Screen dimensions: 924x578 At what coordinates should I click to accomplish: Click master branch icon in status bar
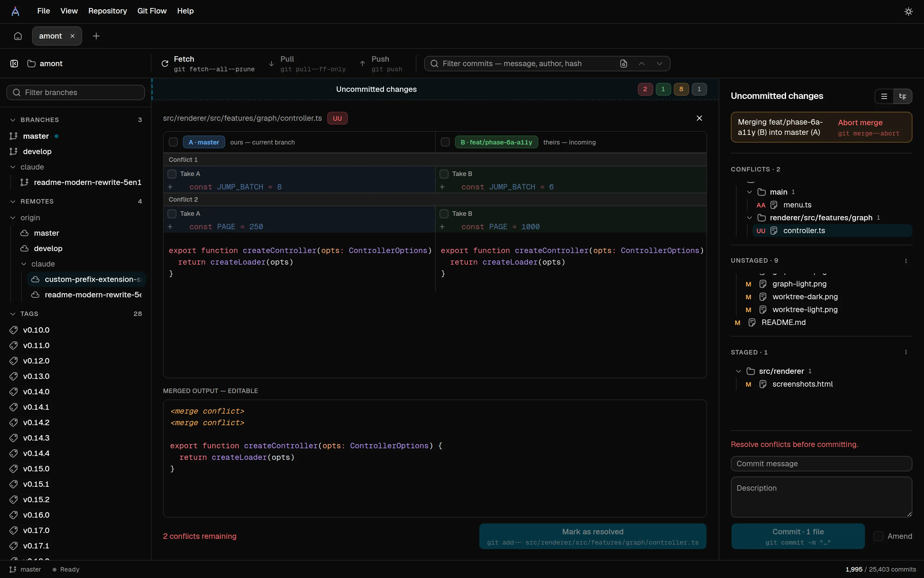[x=13, y=569]
